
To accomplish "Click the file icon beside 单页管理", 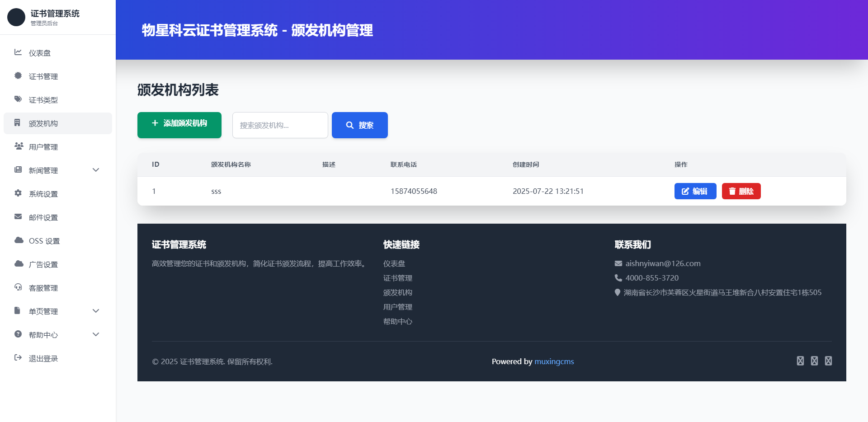I will pyautogui.click(x=17, y=310).
